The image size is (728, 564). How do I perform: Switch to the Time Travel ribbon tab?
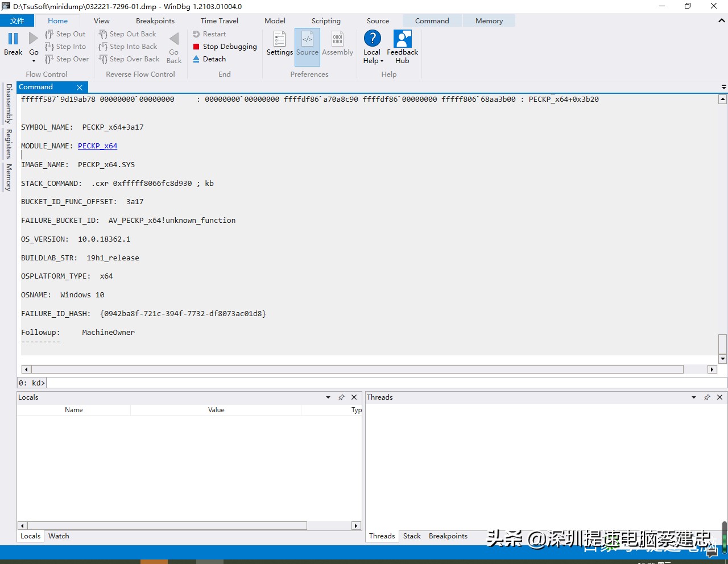pos(219,20)
